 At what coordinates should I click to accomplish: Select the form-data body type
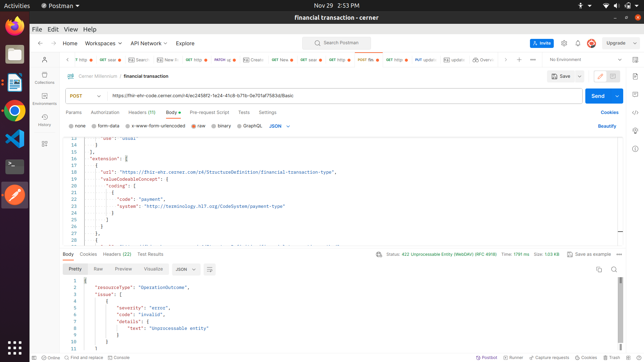[x=105, y=126]
